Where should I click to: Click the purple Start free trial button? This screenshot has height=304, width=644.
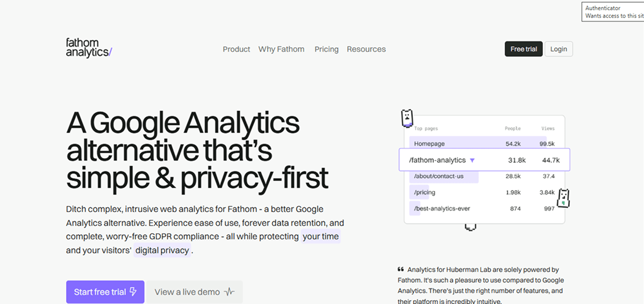click(105, 292)
